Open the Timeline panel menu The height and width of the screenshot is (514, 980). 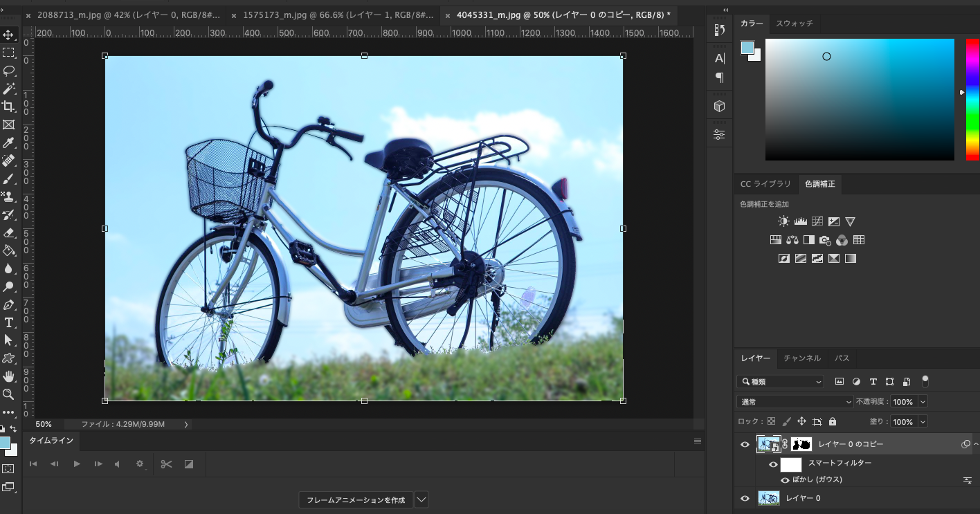[x=698, y=441]
